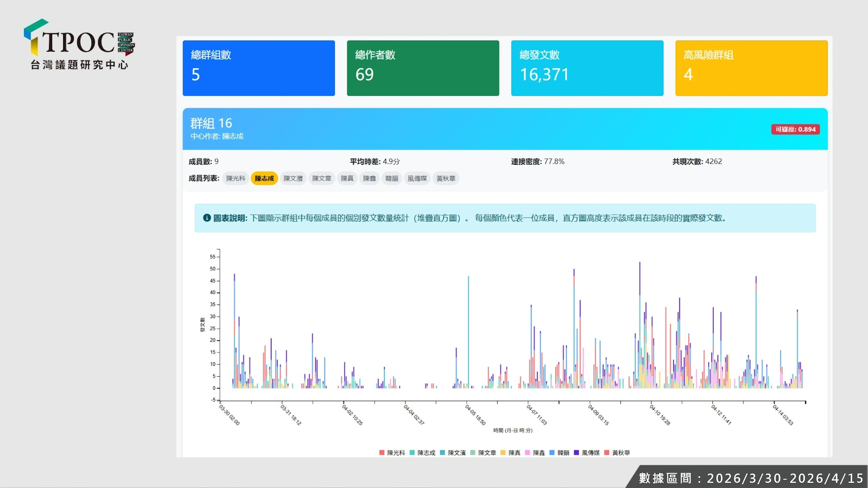Toggle 陳光科 series via legend swatch
Screen dimensions: 868x488
382,453
